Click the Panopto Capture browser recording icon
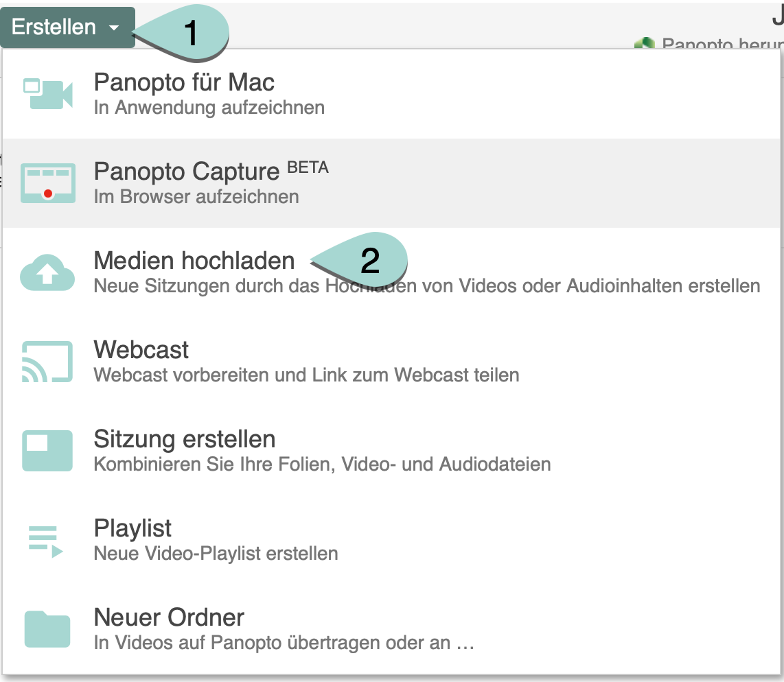Image resolution: width=784 pixels, height=682 pixels. [x=47, y=183]
